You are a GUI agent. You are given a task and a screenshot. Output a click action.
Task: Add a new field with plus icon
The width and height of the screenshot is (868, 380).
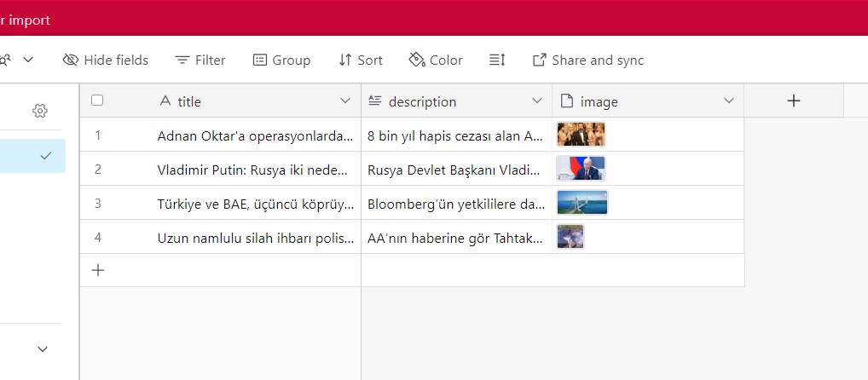pos(794,101)
